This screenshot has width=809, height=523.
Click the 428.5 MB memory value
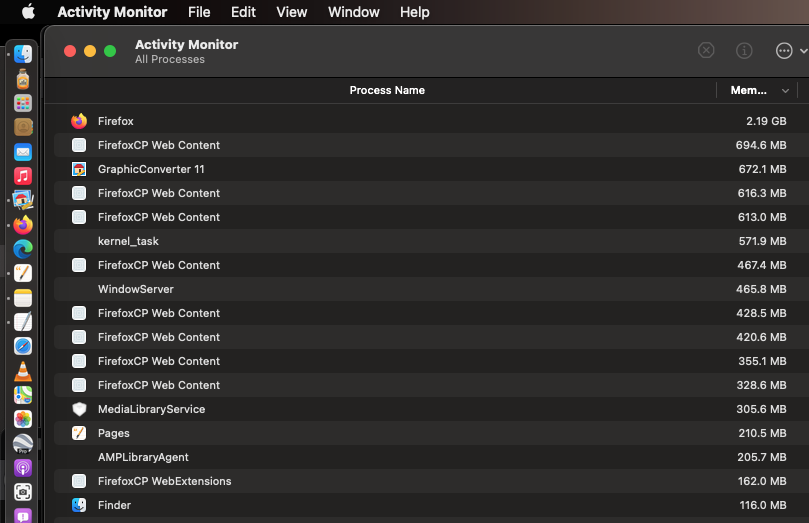[x=761, y=313]
